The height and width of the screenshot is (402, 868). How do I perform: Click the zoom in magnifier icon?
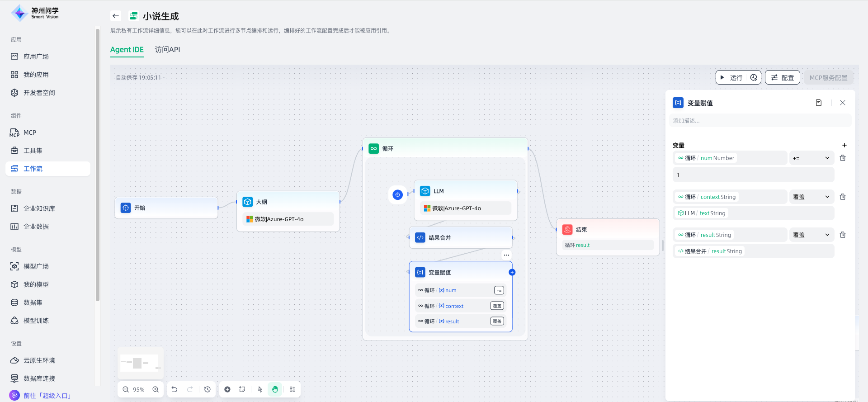click(x=156, y=389)
